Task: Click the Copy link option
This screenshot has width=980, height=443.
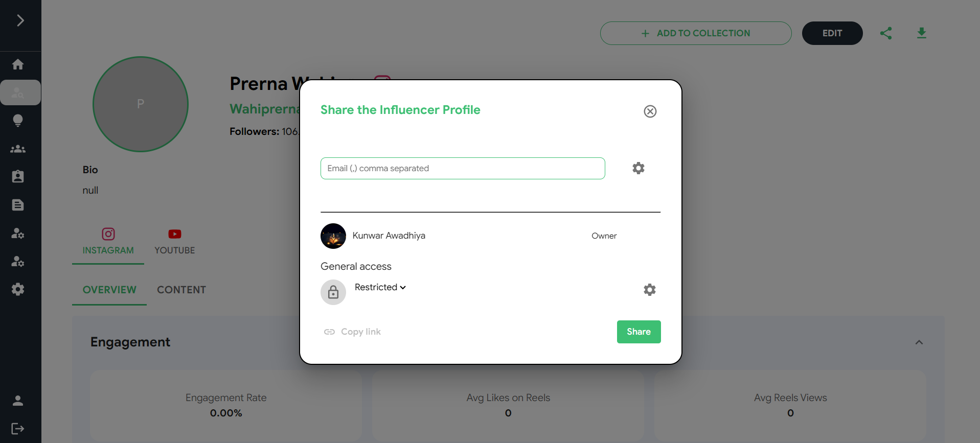Action: (x=353, y=332)
